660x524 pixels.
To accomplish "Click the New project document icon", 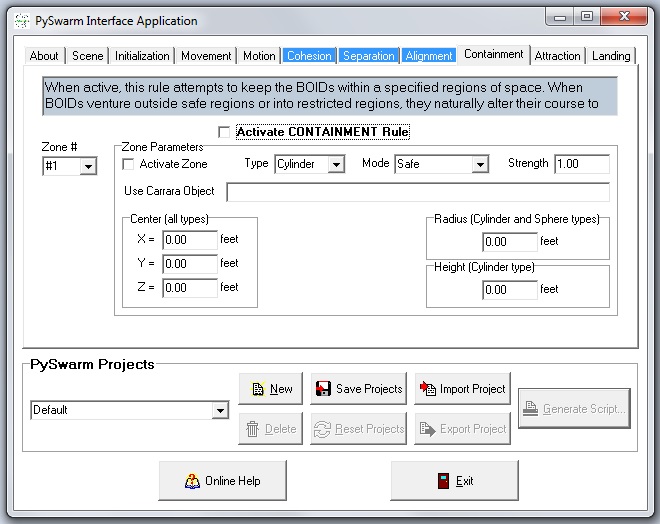I will coord(258,389).
